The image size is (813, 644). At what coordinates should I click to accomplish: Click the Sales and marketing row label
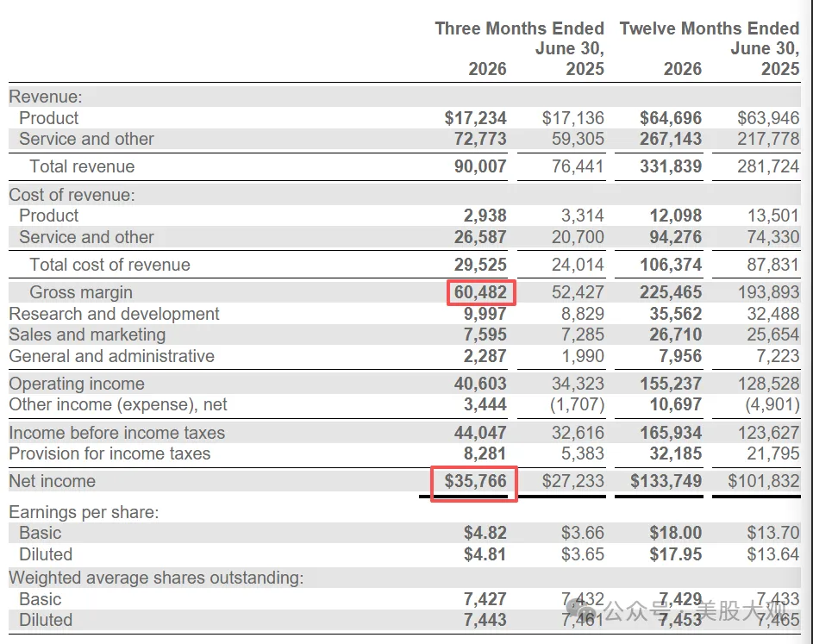[87, 335]
